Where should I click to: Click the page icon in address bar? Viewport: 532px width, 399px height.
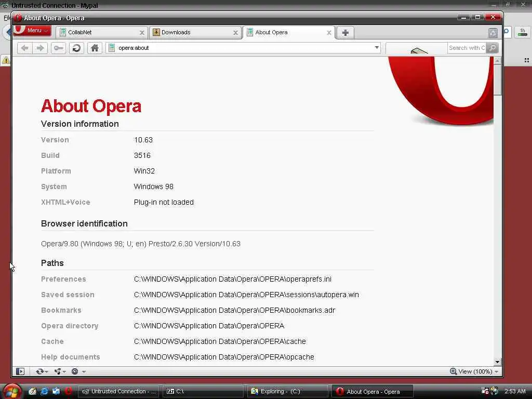tap(111, 48)
